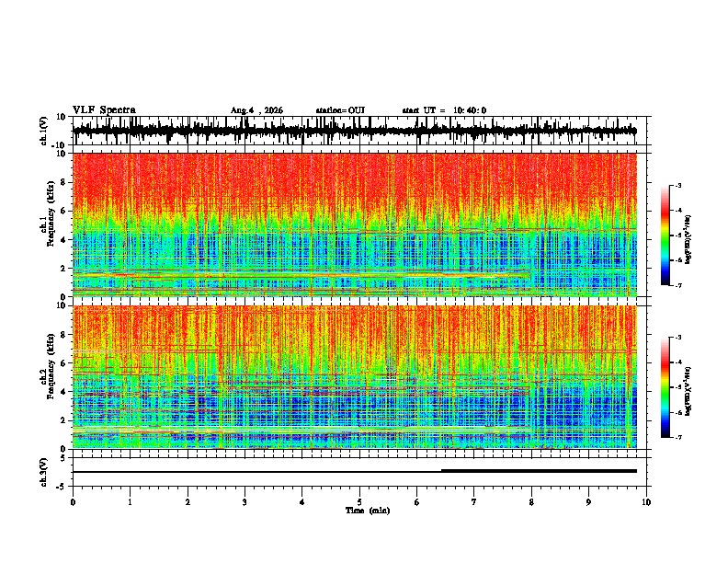Click time axis tick label "2"
The image size is (728, 563).
point(188,502)
